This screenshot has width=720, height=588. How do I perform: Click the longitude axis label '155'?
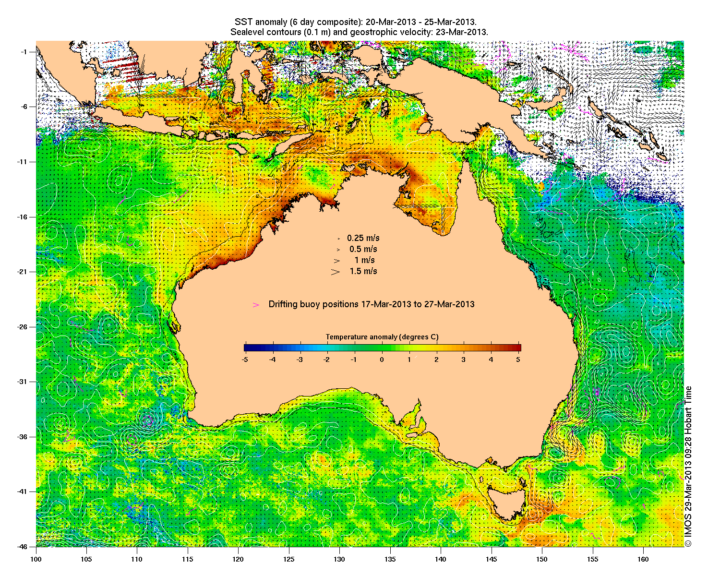pyautogui.click(x=593, y=559)
